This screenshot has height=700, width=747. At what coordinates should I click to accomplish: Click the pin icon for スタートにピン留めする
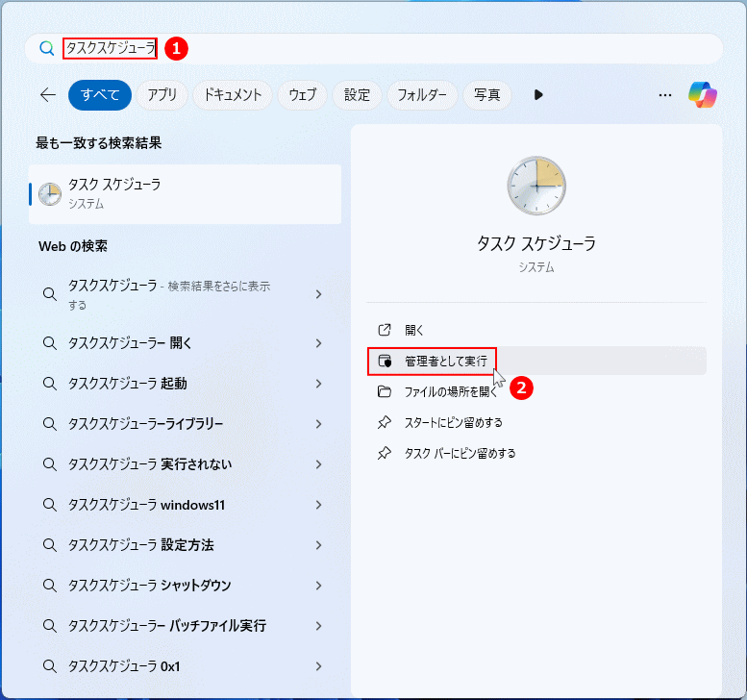385,422
